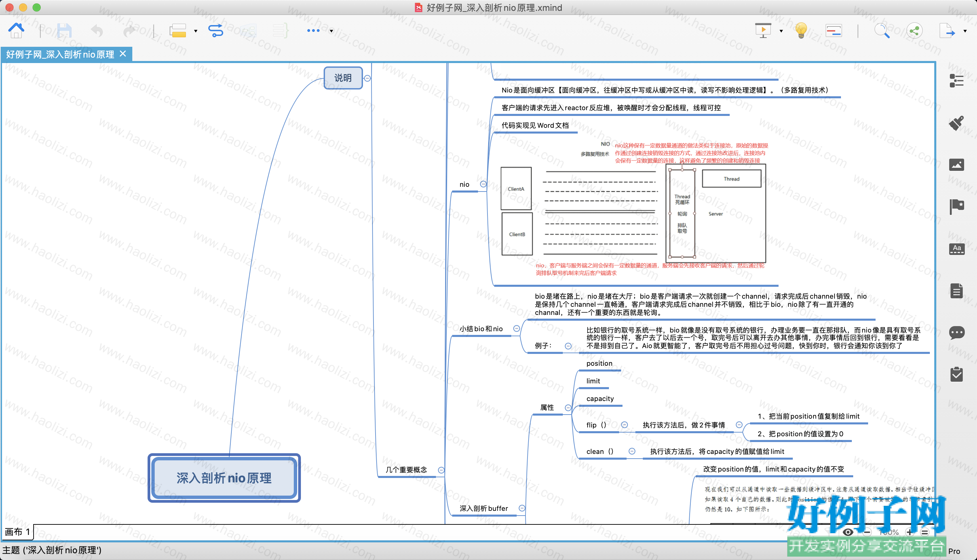Image resolution: width=977 pixels, height=560 pixels.
Task: Click the Brainstorming light bulb icon
Action: pyautogui.click(x=801, y=31)
